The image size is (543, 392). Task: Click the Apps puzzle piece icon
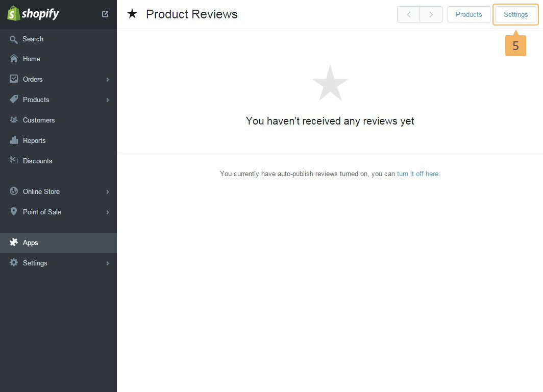pos(14,242)
